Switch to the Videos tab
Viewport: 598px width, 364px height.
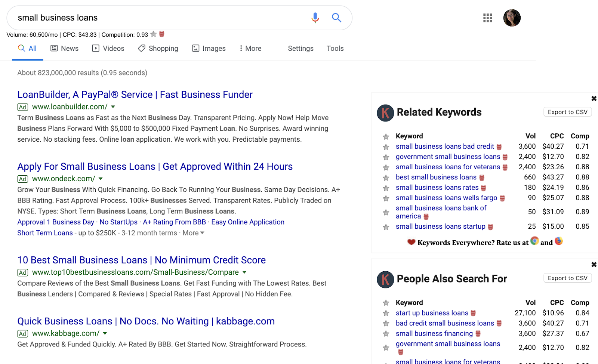(108, 49)
